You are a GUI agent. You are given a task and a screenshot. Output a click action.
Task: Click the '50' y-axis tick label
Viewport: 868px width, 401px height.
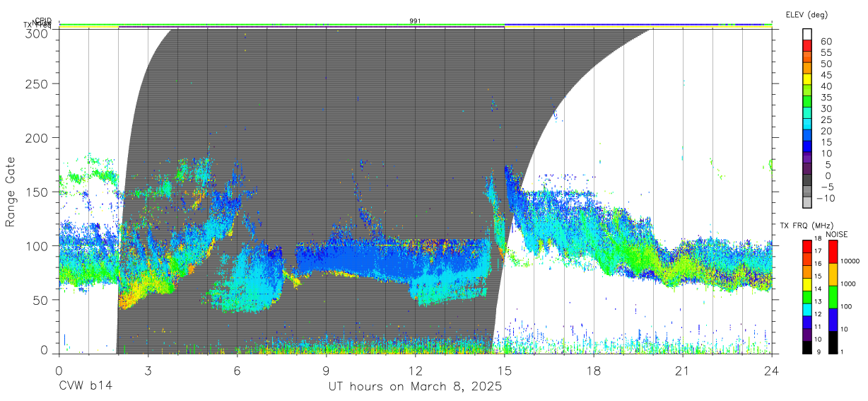[40, 300]
